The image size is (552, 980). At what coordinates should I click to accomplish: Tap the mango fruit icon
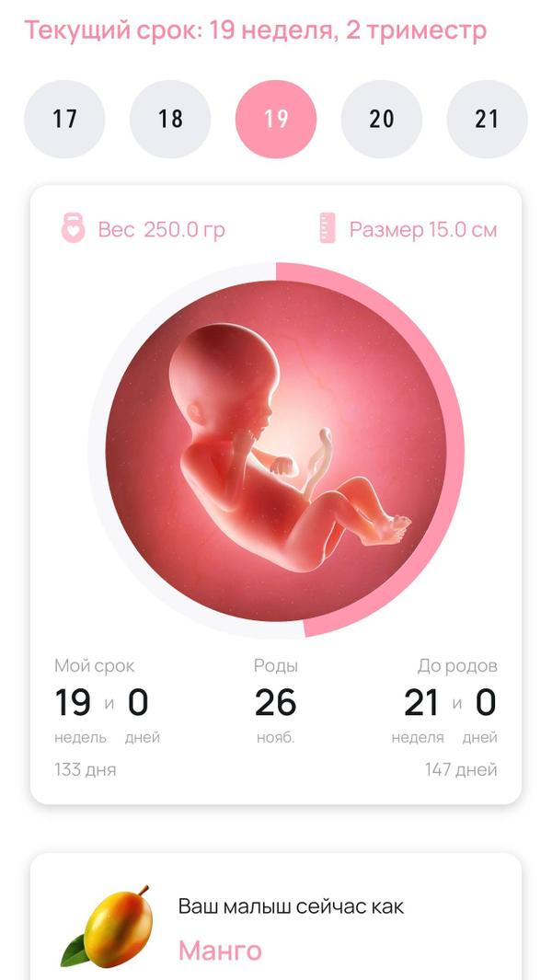[107, 927]
